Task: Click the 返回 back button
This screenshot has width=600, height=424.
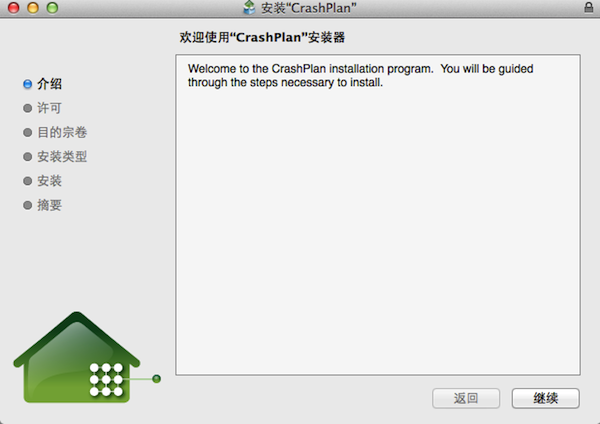Action: pyautogui.click(x=466, y=398)
